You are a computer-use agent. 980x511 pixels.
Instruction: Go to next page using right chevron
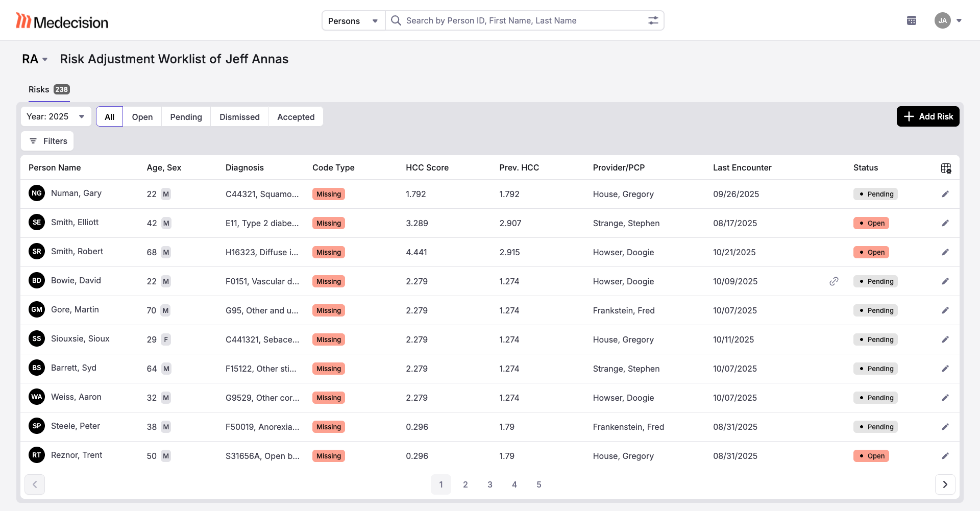click(x=945, y=484)
